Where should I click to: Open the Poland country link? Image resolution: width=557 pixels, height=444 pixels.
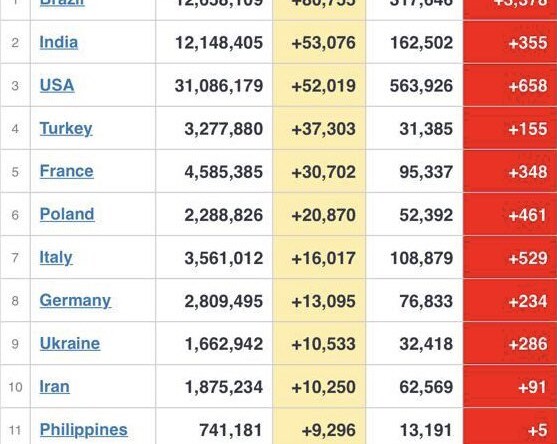pos(67,215)
